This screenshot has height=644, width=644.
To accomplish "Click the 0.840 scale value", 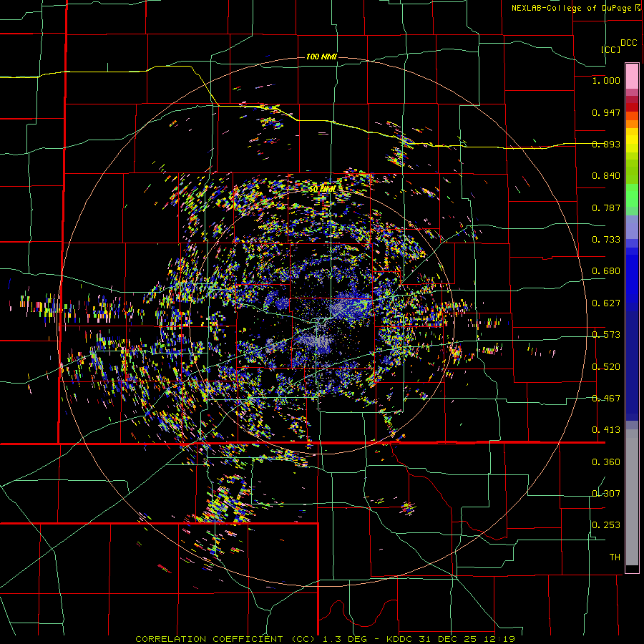I will coord(606,176).
